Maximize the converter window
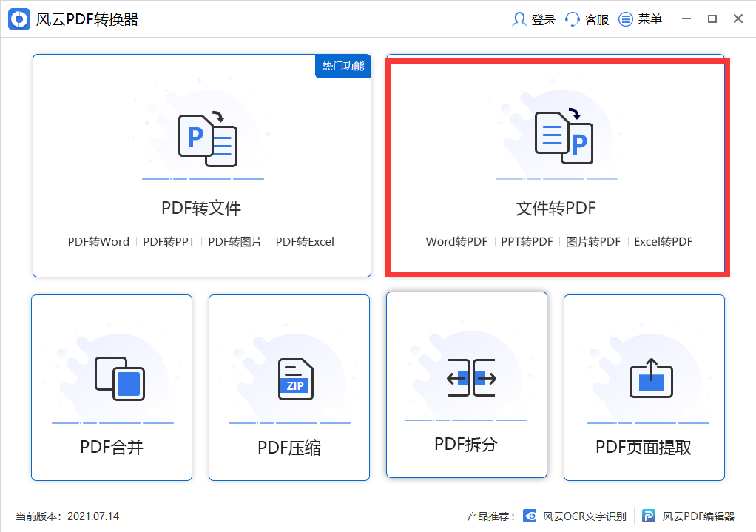This screenshot has height=532, width=756. click(712, 18)
